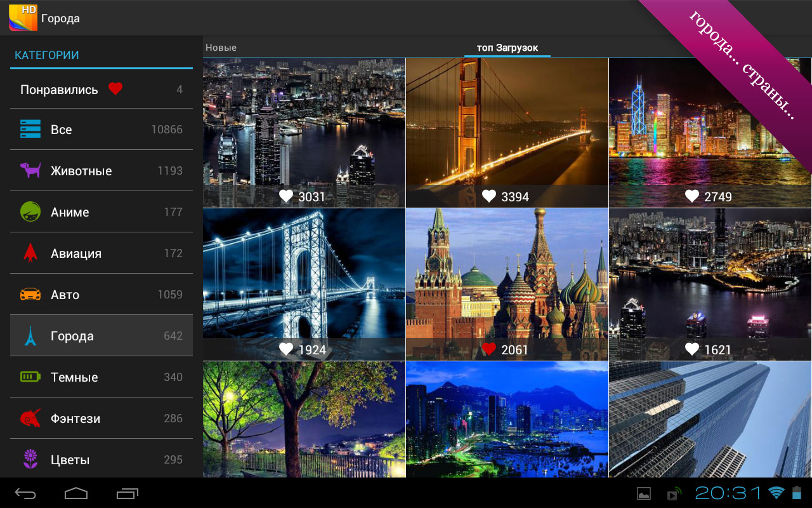Select the Авто category
Viewport: 812px width, 508px height.
(x=101, y=295)
